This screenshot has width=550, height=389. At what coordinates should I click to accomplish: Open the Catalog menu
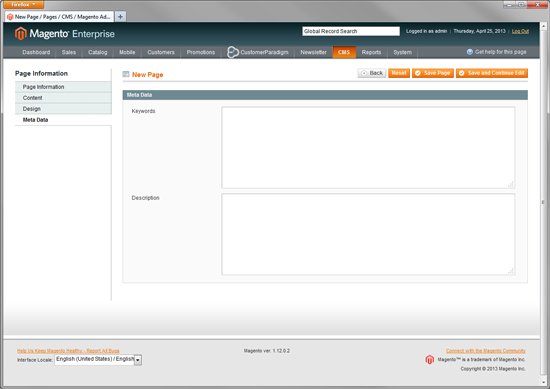pos(98,52)
